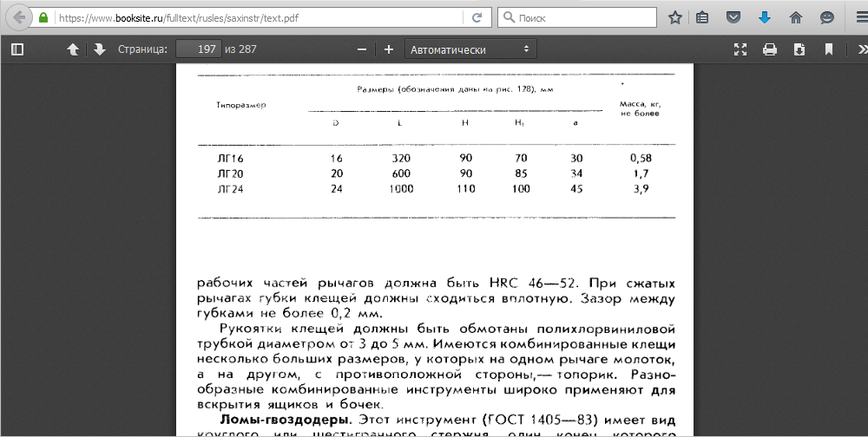Select table cell ЛГ20
This screenshot has height=437, width=868.
coord(230,173)
